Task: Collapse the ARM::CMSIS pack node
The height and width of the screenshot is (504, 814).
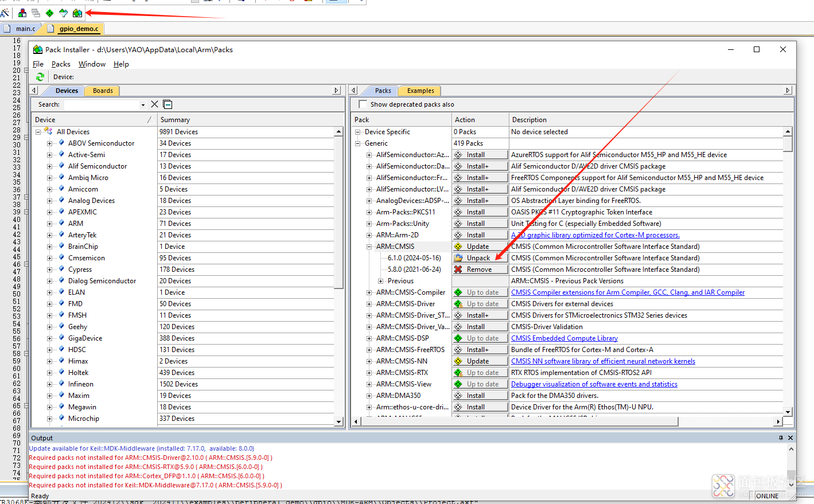Action: point(369,247)
